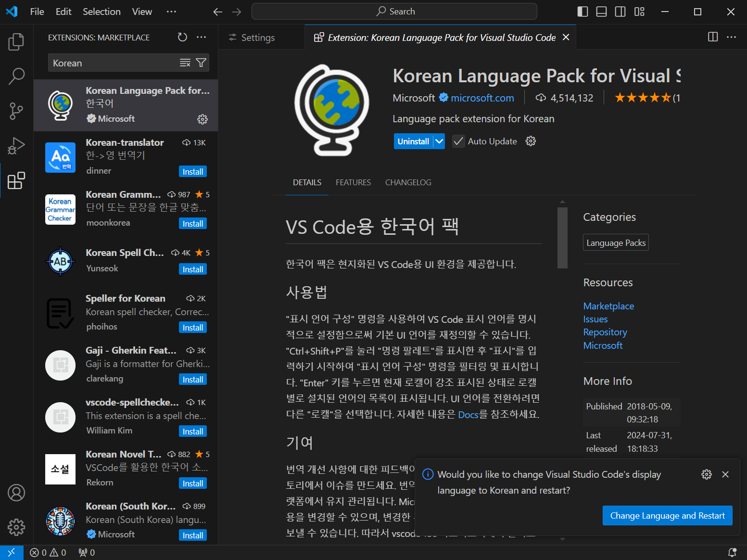Screen dimensions: 747x560
Task: Open the Run and Debug view
Action: 16,145
